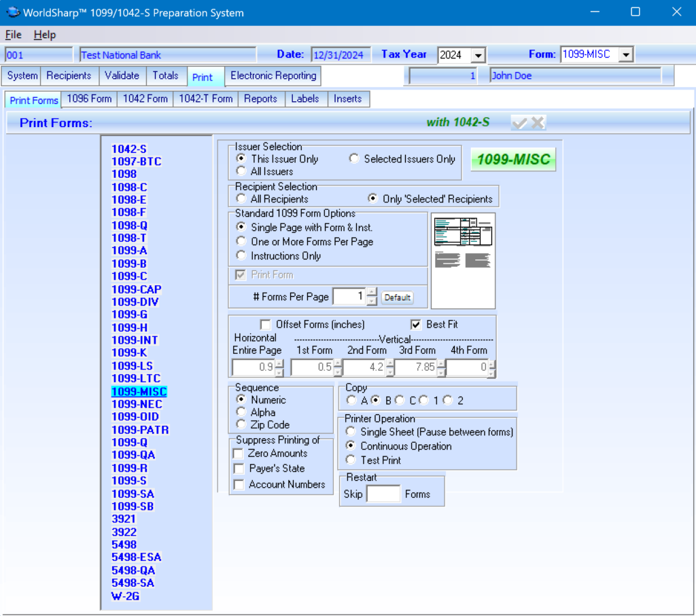Click the Default button
696x616 pixels.
coord(397,297)
